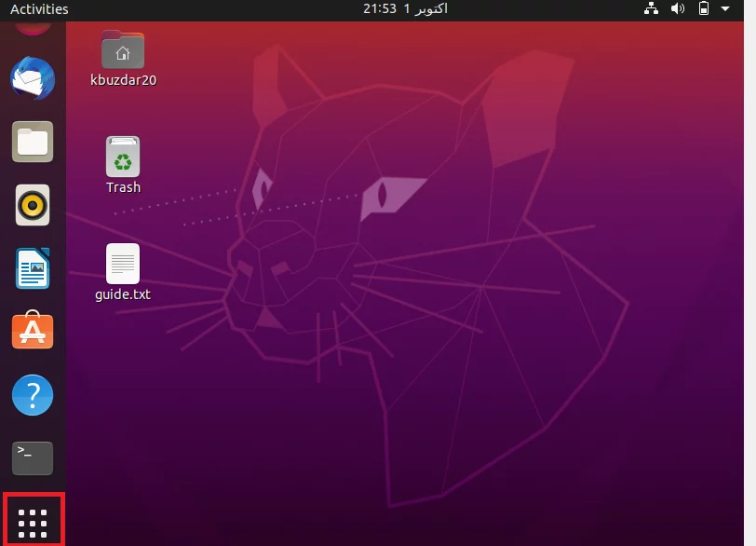
Task: Open LibreOffice Writer from the dock
Action: (33, 268)
